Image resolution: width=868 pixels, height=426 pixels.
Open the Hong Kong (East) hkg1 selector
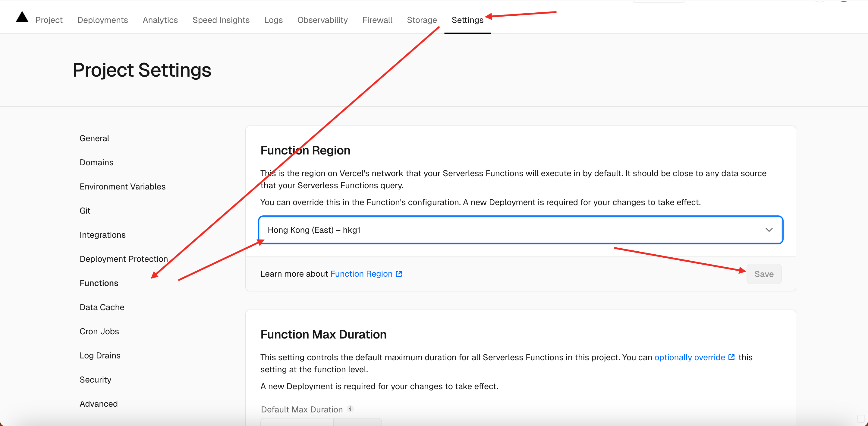[x=505, y=230]
